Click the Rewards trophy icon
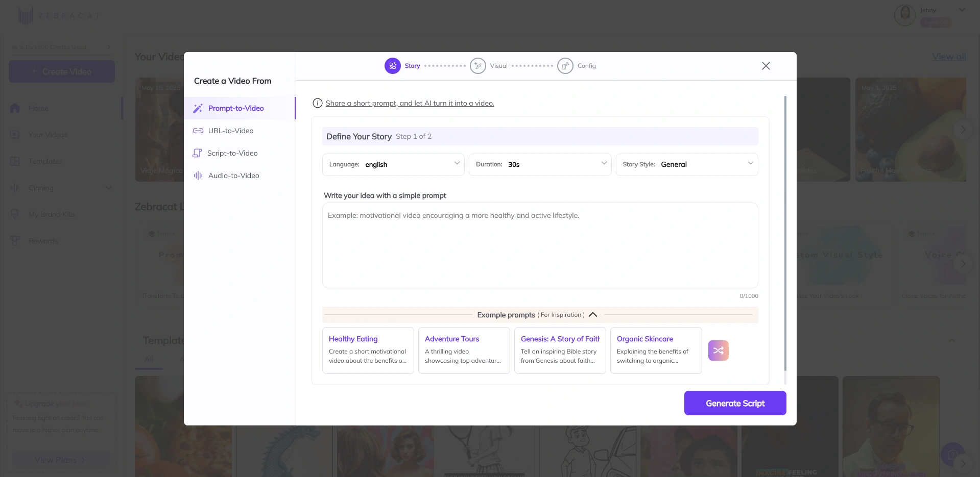The image size is (980, 477). [x=15, y=241]
